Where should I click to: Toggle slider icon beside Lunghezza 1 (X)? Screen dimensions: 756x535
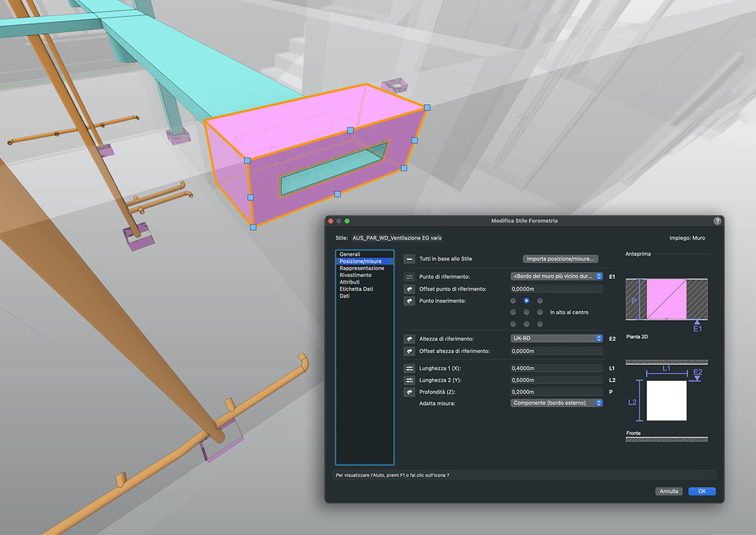point(409,368)
